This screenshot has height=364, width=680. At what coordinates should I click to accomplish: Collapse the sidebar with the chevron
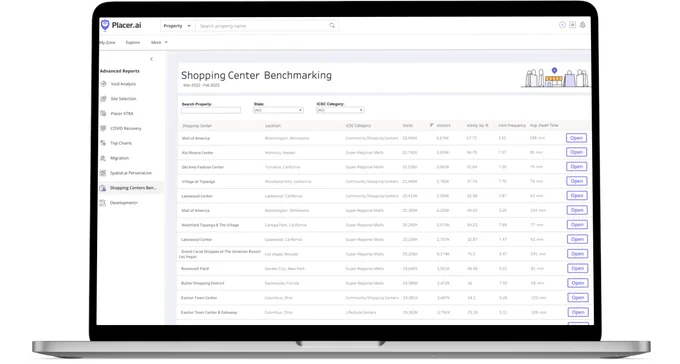tap(151, 59)
